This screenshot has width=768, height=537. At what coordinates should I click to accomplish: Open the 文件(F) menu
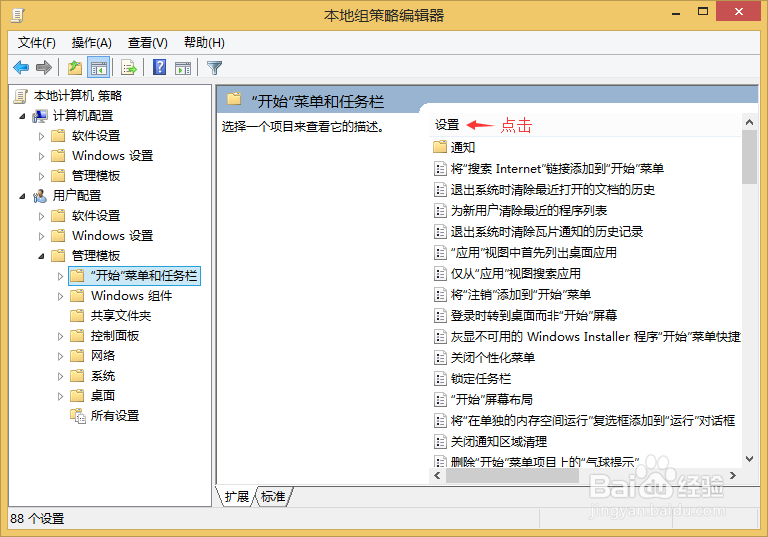[x=37, y=43]
